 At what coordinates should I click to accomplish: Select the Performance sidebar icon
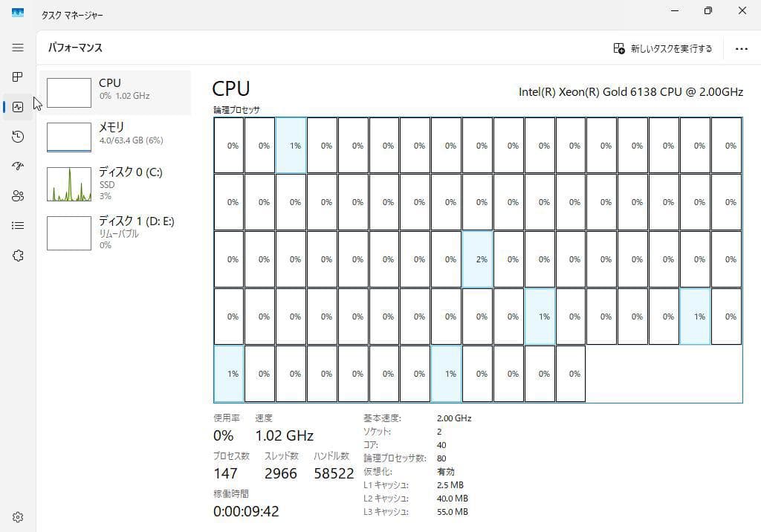click(18, 106)
